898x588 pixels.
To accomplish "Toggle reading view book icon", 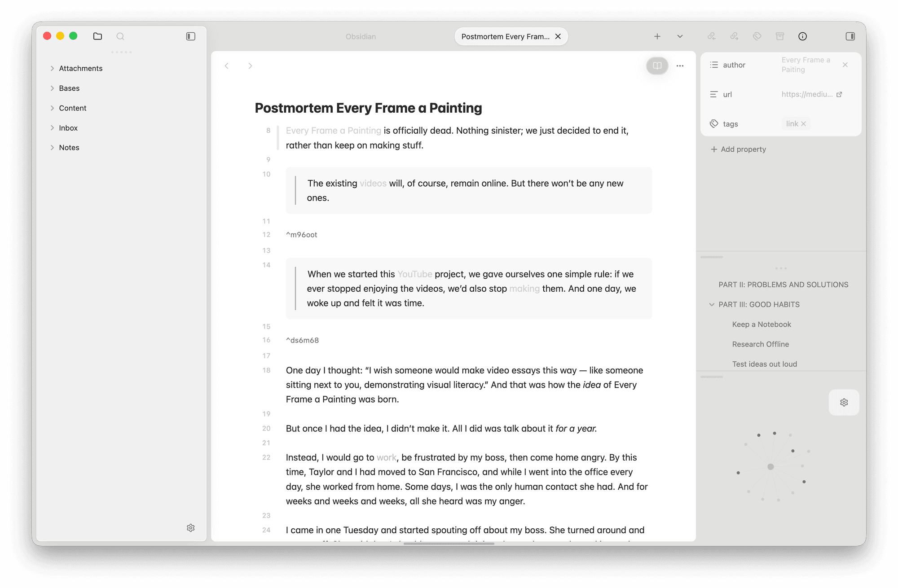I will 657,66.
